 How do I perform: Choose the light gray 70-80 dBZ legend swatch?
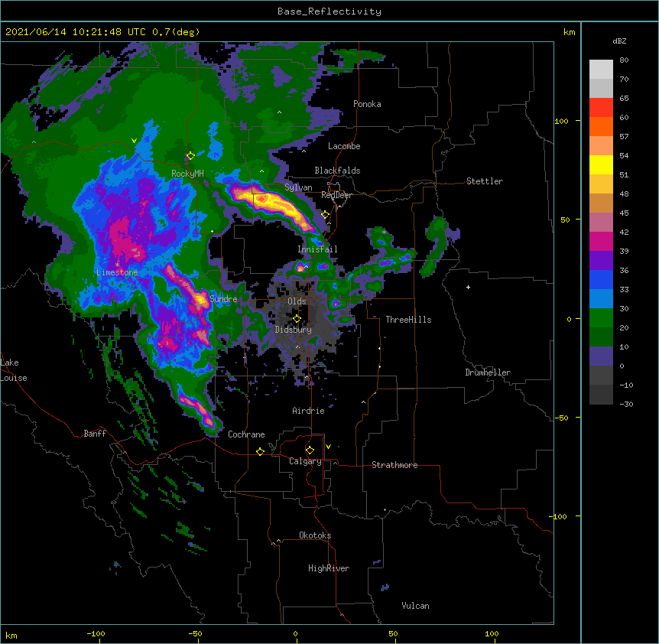tap(601, 70)
